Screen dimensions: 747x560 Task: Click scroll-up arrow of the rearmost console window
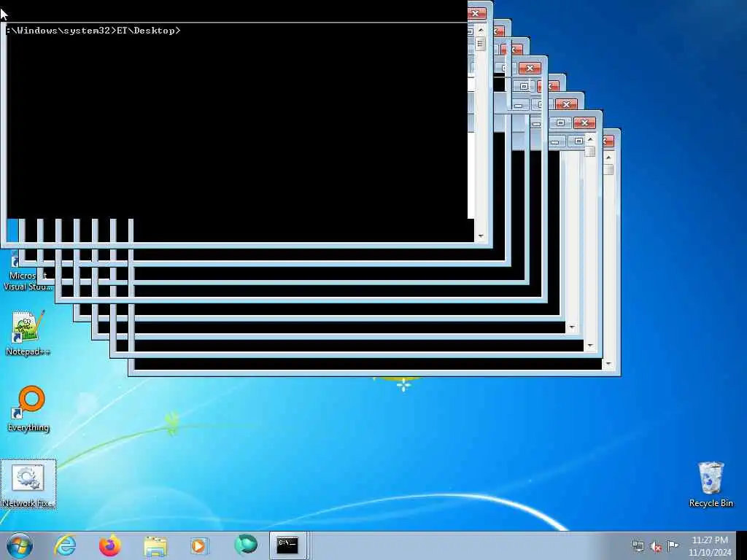pos(608,157)
